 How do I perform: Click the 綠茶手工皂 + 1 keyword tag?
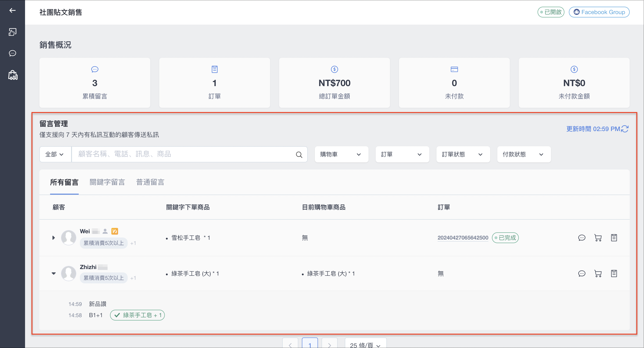pos(137,315)
